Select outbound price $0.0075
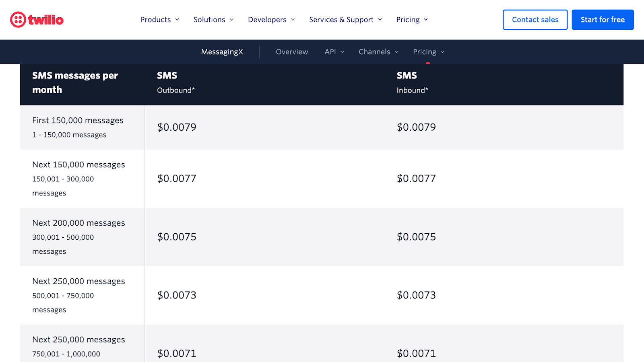This screenshot has height=362, width=644. click(177, 237)
